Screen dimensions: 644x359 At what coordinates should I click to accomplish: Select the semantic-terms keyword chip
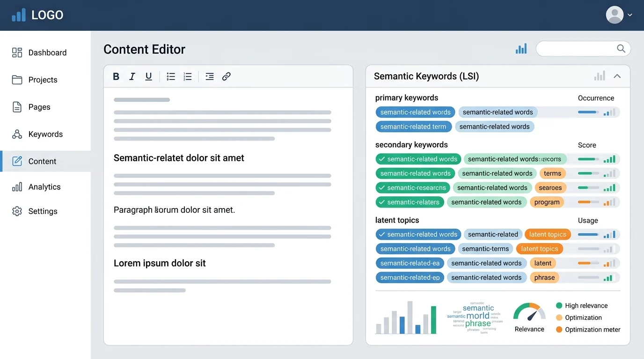point(485,249)
